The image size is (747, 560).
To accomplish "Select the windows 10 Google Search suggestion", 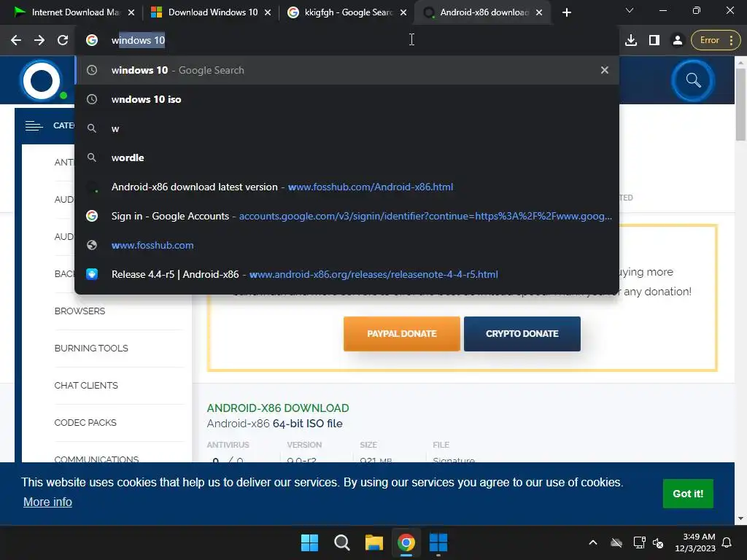I will pos(347,70).
